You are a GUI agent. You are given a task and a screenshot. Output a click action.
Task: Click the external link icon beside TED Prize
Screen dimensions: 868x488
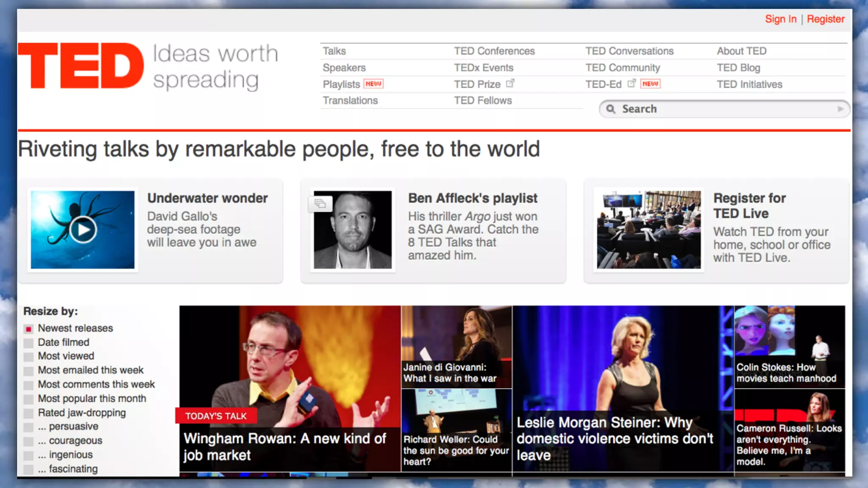pyautogui.click(x=510, y=83)
